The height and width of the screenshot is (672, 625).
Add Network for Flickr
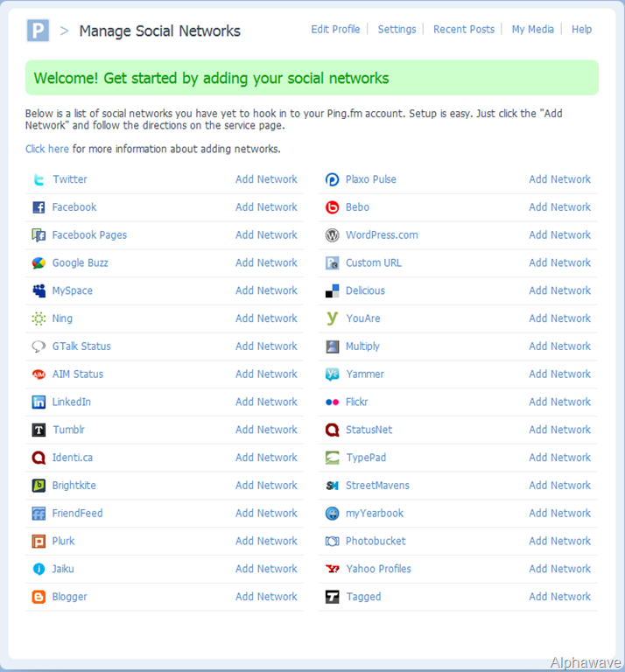point(560,402)
